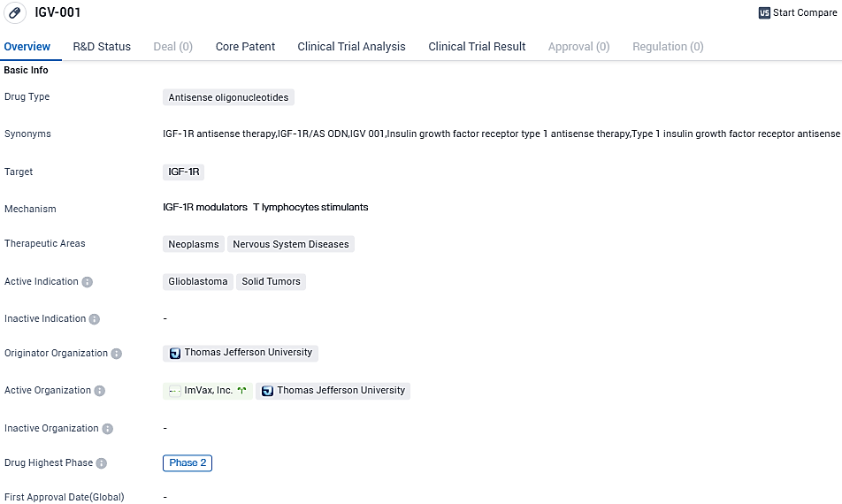Click the pill drug icon beside IGV-001
This screenshot has width=842, height=504.
point(15,13)
